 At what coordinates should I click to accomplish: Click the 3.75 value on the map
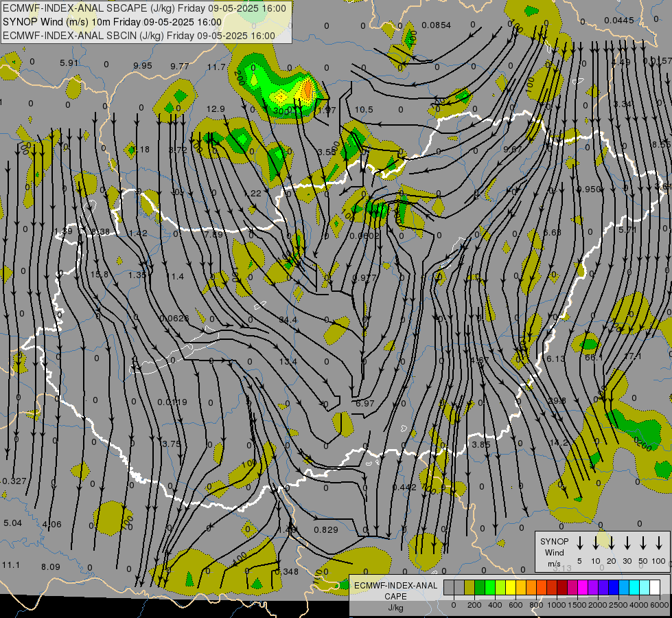coord(172,444)
